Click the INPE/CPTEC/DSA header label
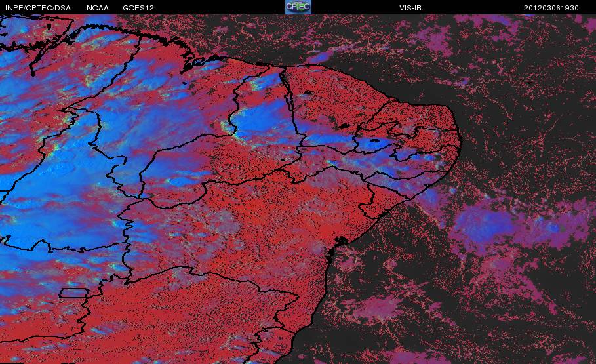This screenshot has height=364, width=596. click(x=38, y=8)
